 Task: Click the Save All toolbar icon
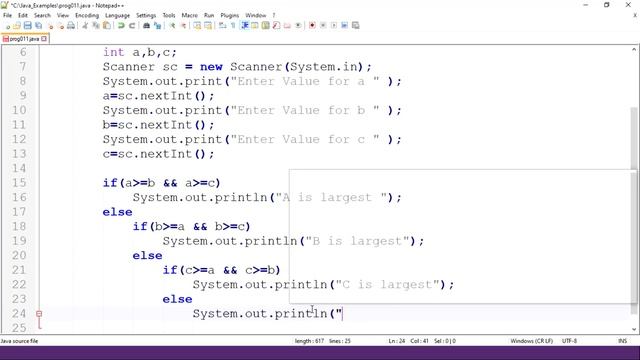point(39,26)
